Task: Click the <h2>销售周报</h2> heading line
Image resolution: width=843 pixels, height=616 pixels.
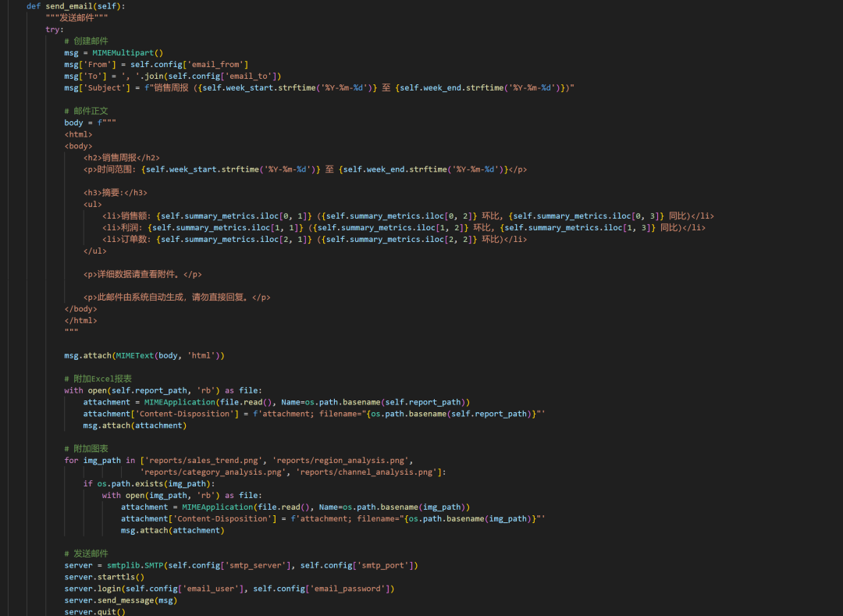Action: (x=122, y=158)
